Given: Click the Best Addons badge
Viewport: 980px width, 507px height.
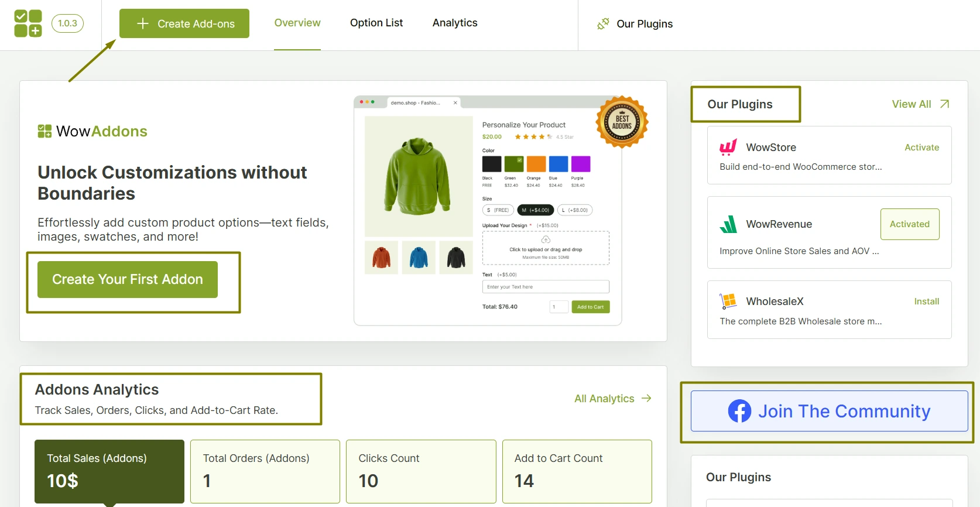Looking at the screenshot, I should point(622,122).
